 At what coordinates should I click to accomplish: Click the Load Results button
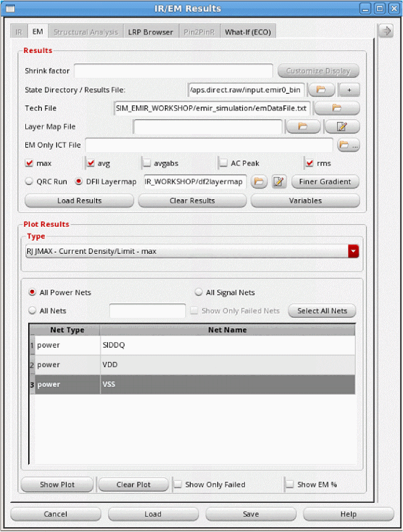(x=79, y=200)
